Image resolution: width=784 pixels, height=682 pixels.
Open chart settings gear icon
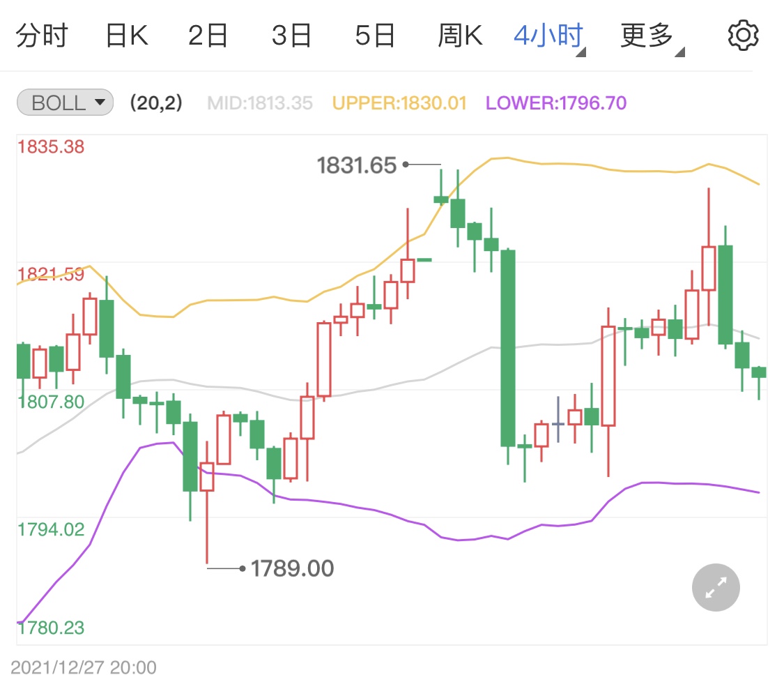743,36
